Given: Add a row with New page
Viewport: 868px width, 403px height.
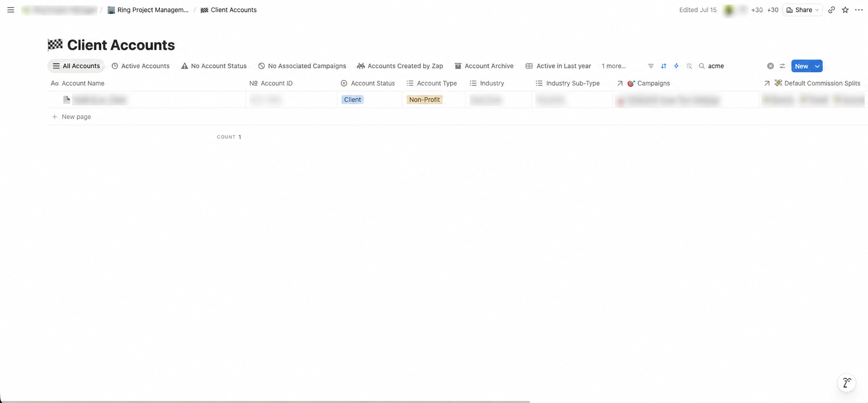Looking at the screenshot, I should pyautogui.click(x=72, y=117).
